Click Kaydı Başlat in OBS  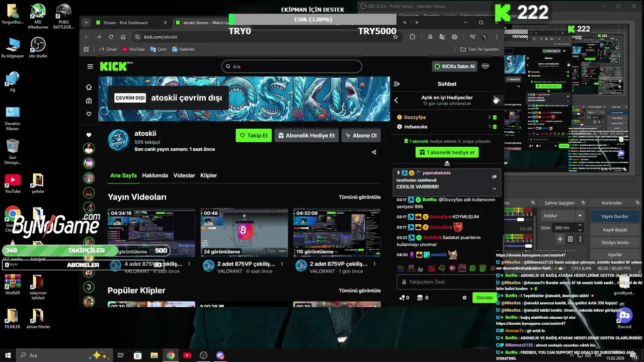pos(615,230)
